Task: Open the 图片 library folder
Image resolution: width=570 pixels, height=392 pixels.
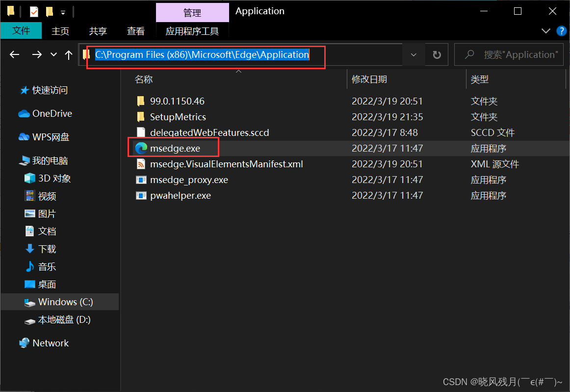Action: coord(47,213)
